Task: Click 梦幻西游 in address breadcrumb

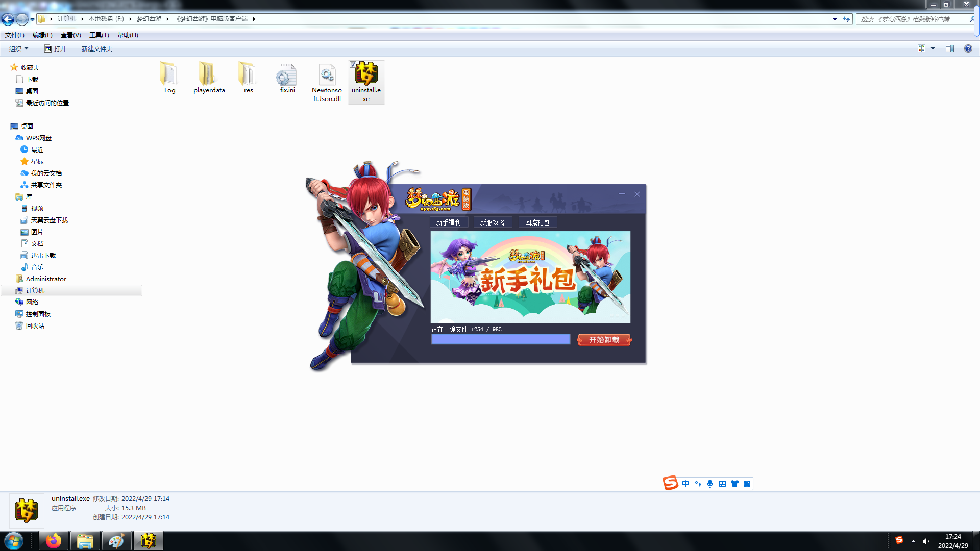Action: pyautogui.click(x=149, y=19)
